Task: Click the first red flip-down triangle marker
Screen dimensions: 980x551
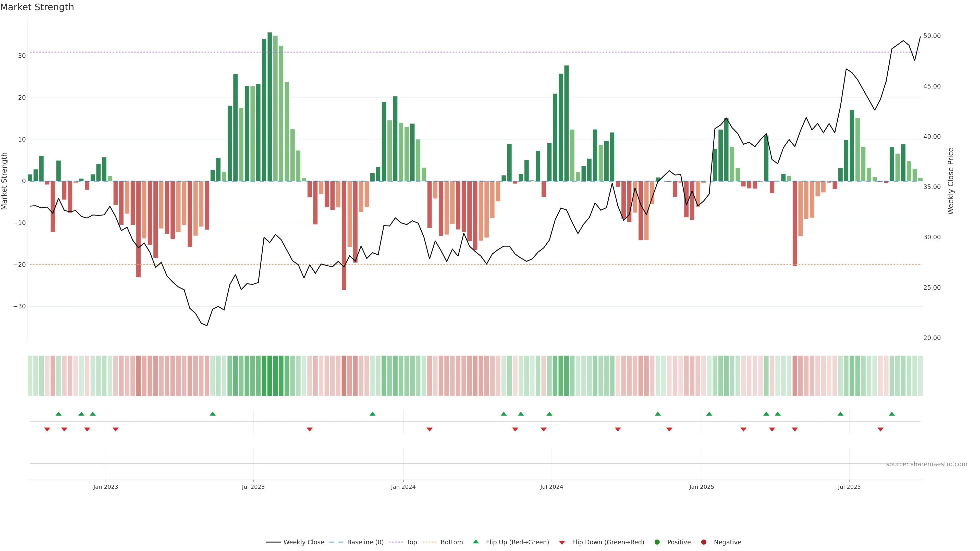Action: pos(47,429)
